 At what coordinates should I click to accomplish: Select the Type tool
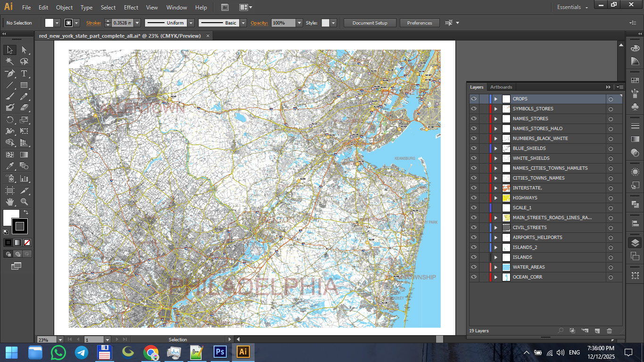tap(24, 74)
